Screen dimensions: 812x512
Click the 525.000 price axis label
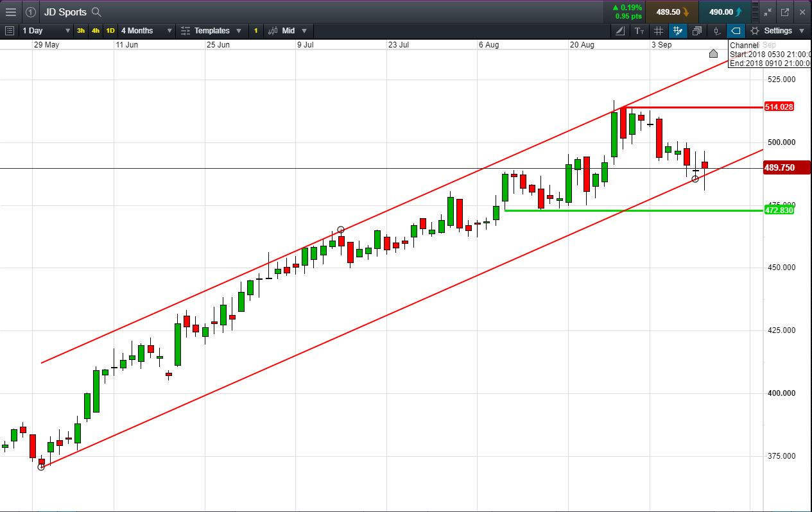(781, 80)
